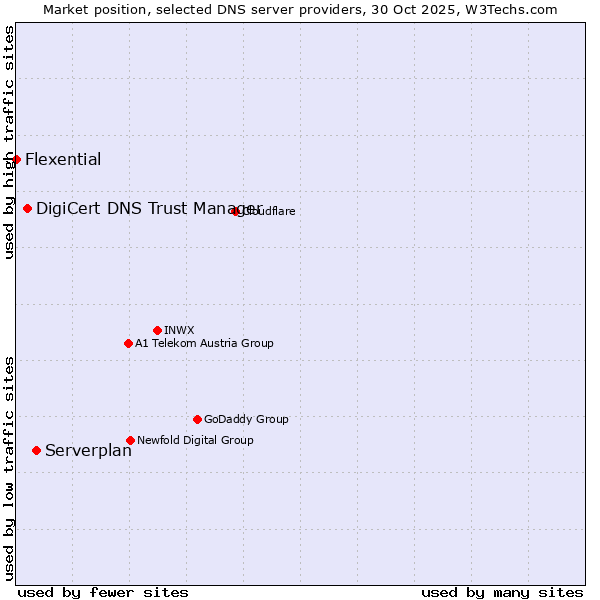Image resolution: width=600 pixels, height=600 pixels.
Task: Click the red DigiCert DNS Trust Manager marker
Action: [x=27, y=208]
